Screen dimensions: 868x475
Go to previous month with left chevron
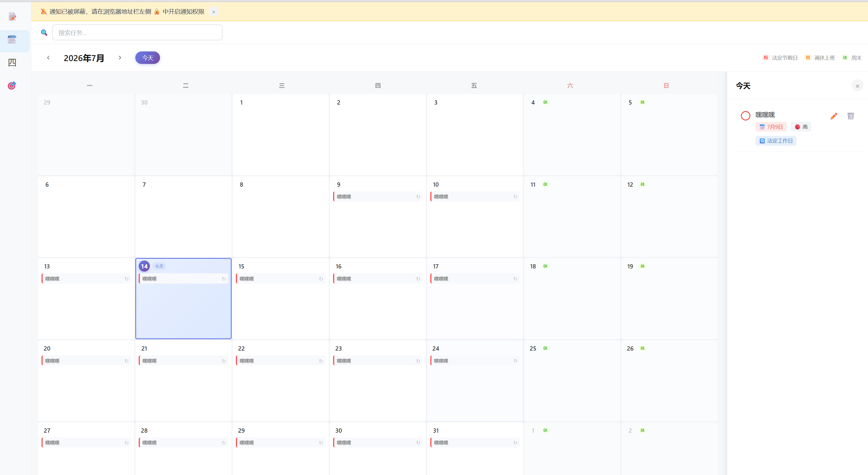coord(48,58)
